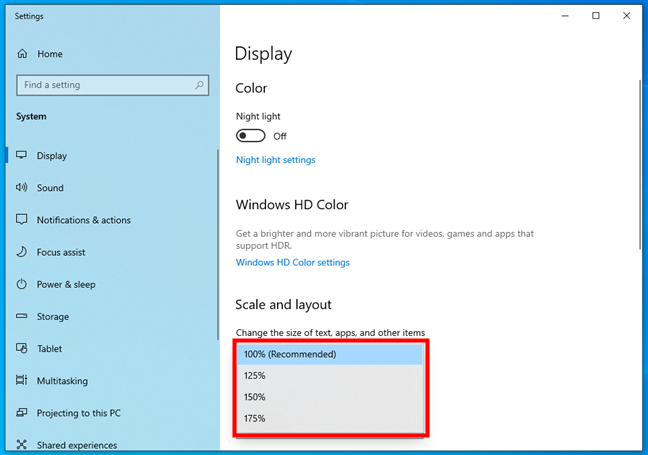Select the Multitasking icon
This screenshot has width=648, height=455.
coord(22,381)
